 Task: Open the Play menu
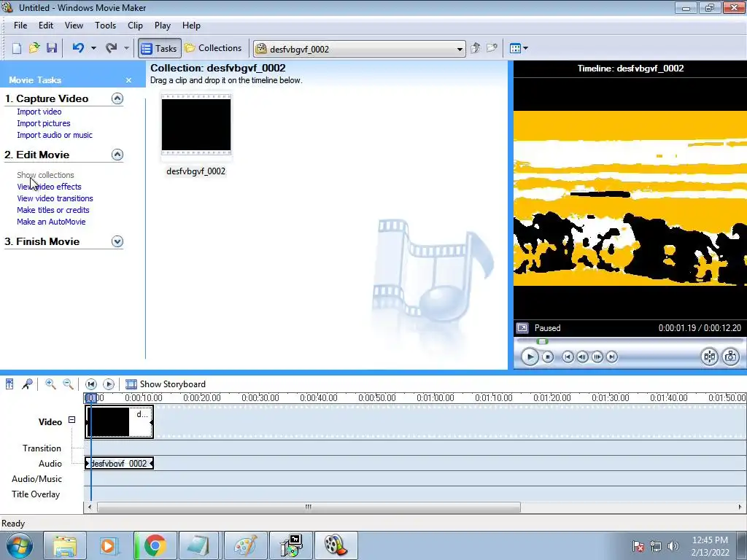point(163,26)
